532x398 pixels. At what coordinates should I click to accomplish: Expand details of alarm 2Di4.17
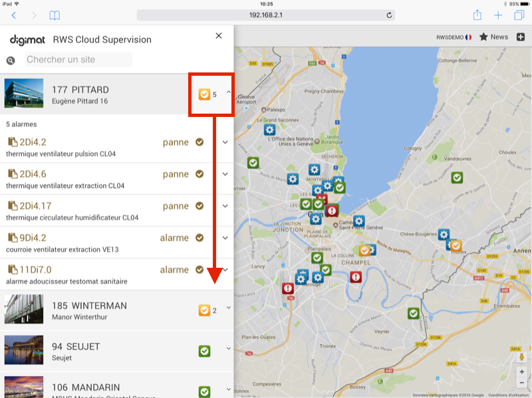tap(225, 206)
